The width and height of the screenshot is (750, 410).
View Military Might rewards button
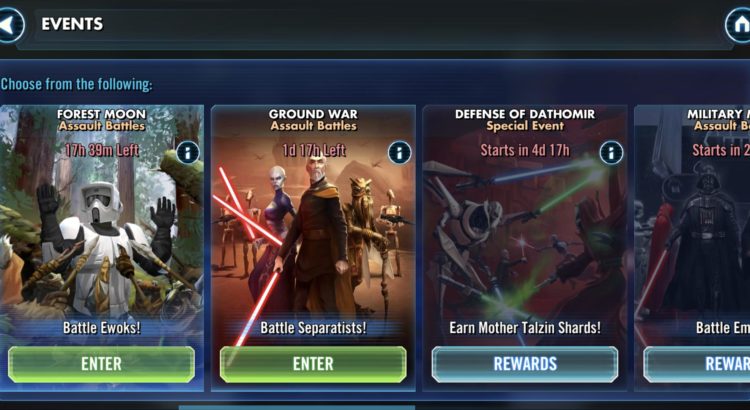(697, 364)
